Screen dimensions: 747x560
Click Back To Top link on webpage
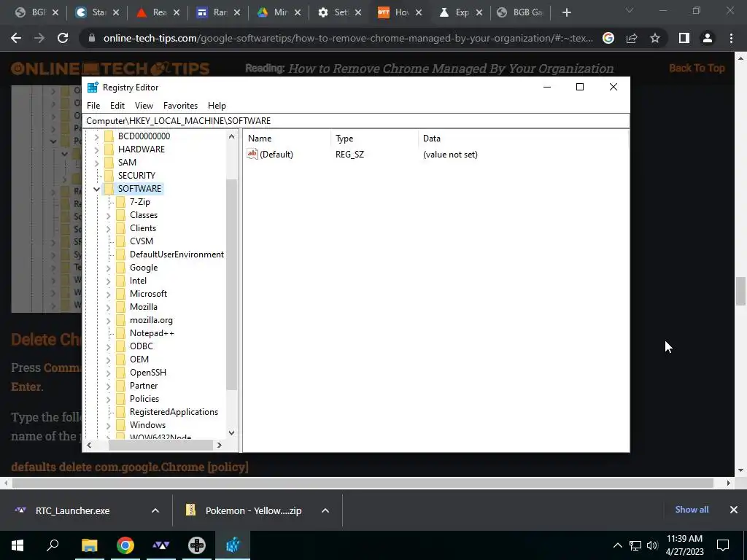click(697, 68)
